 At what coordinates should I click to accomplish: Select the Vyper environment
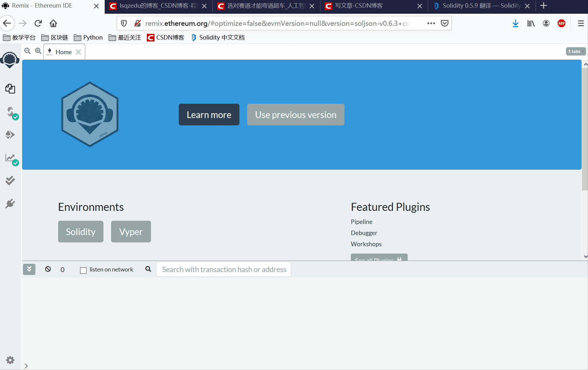pyautogui.click(x=131, y=232)
